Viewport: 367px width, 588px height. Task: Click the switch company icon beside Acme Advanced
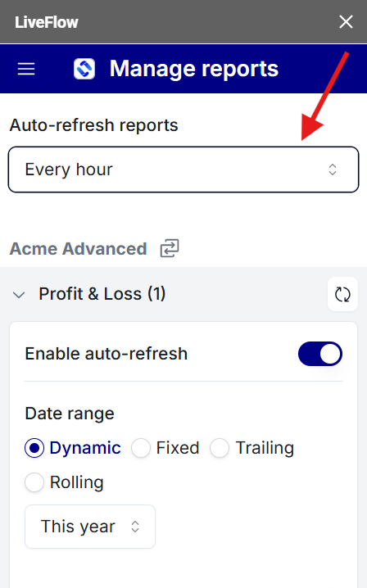click(170, 248)
